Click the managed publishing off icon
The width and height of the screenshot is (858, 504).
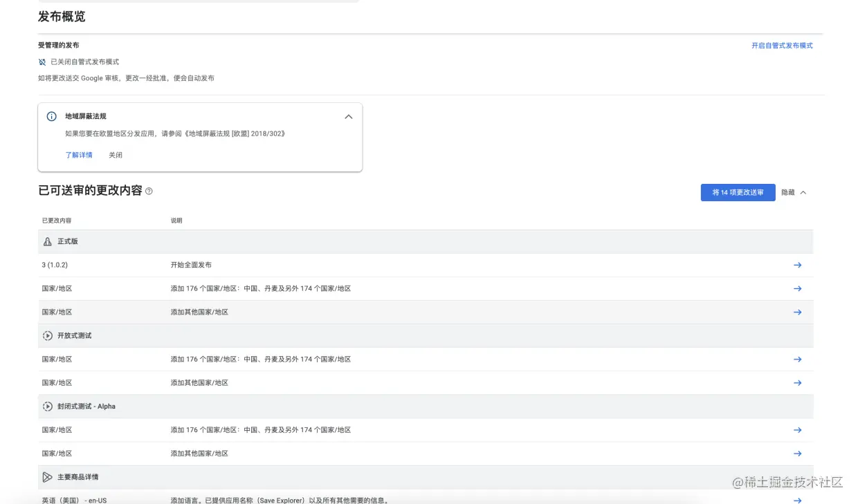pyautogui.click(x=42, y=62)
